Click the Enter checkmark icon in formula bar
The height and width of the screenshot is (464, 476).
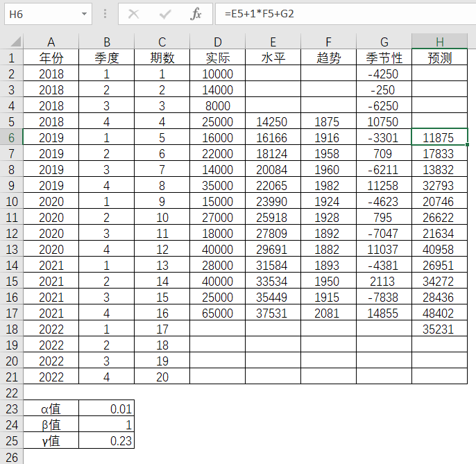pyautogui.click(x=165, y=14)
